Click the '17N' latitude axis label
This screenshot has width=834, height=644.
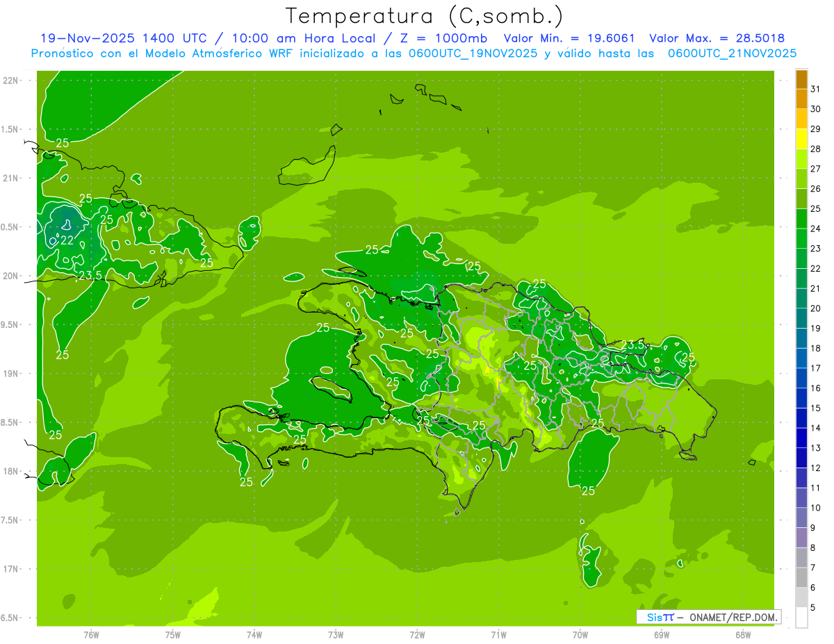(10, 569)
